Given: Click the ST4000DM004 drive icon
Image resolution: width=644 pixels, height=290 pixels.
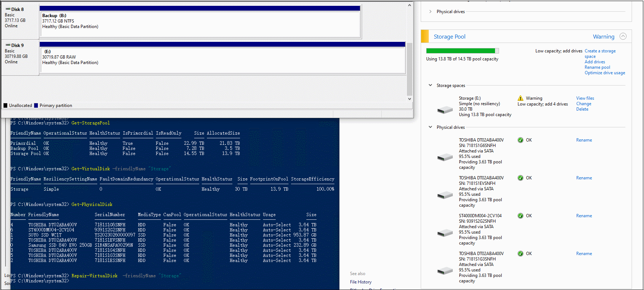Looking at the screenshot, I should tap(445, 233).
